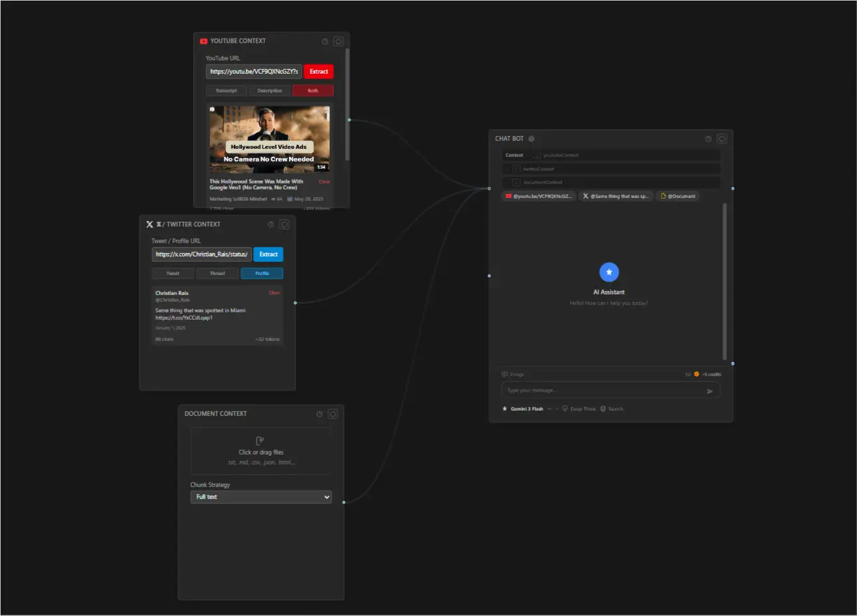Clear the extracted tweet from Christian Rais
Image resolution: width=857 pixels, height=616 pixels.
[275, 292]
